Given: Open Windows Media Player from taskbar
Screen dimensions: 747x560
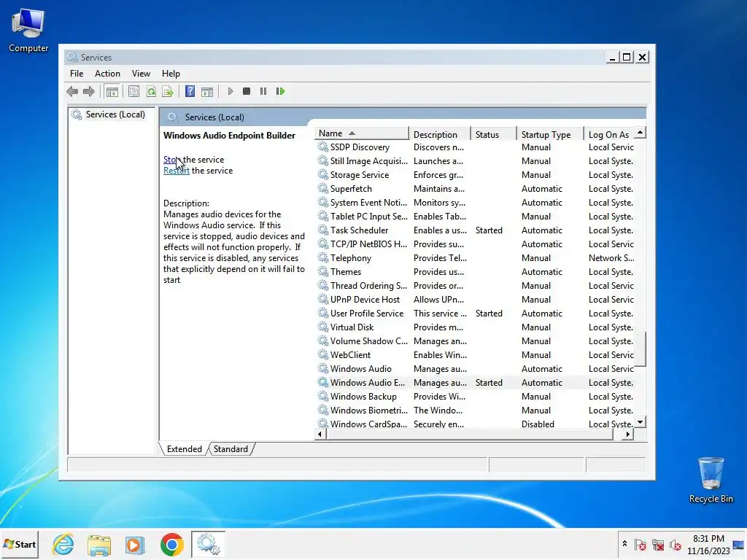Looking at the screenshot, I should point(135,545).
